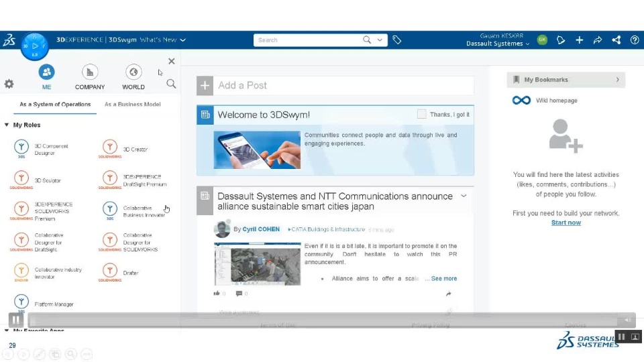Click the 'Start now' link

click(x=566, y=223)
